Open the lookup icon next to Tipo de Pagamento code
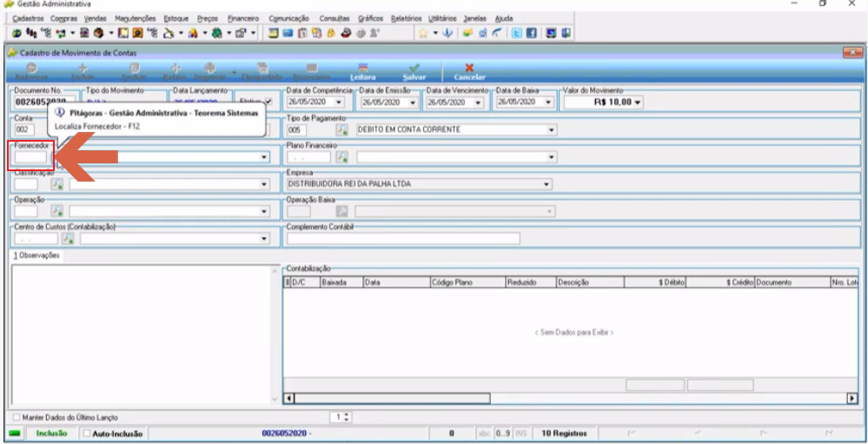 click(342, 129)
